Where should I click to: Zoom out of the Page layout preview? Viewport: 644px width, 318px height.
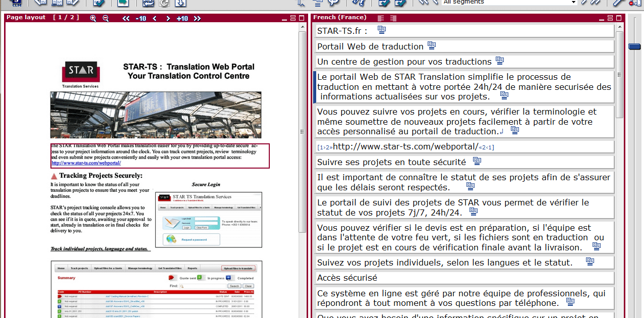pyautogui.click(x=105, y=18)
